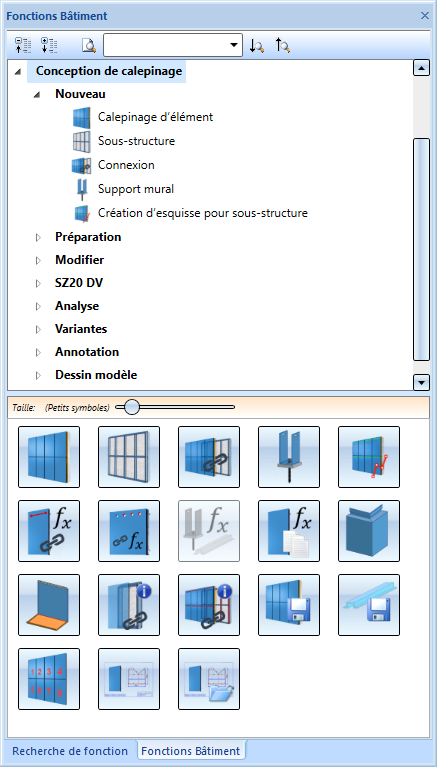Click the sketch creation icon with red polyline
The image size is (437, 767).
[x=369, y=457]
